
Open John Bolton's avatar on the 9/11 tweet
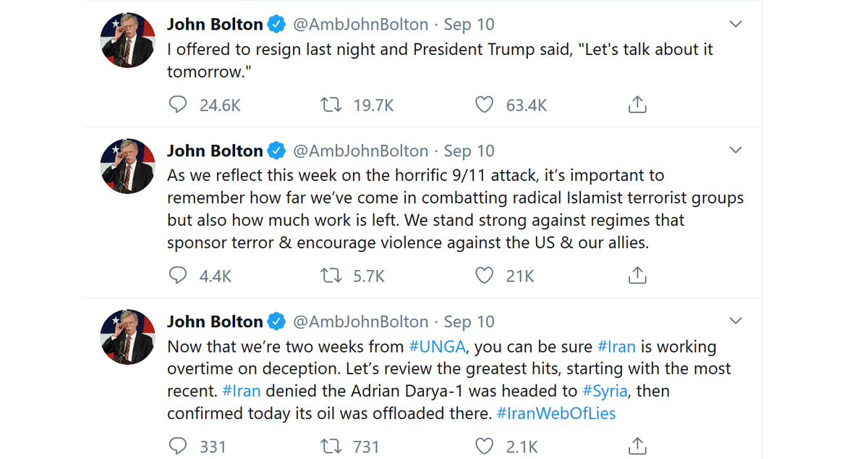point(127,166)
